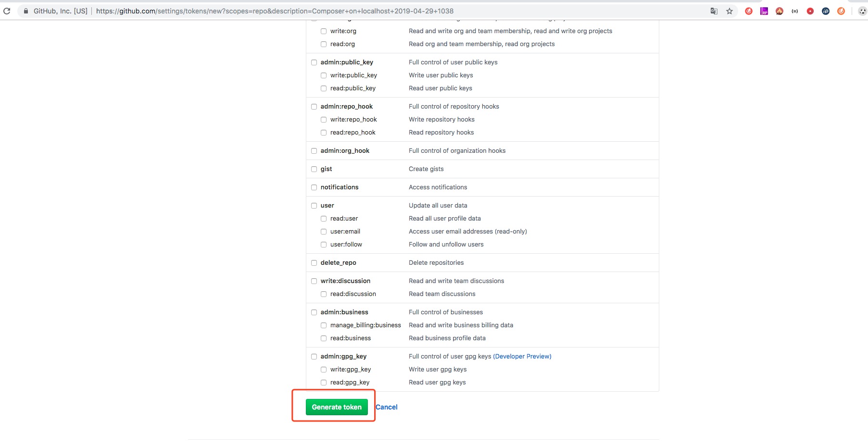Tick the notifications scope checkbox

click(x=314, y=187)
